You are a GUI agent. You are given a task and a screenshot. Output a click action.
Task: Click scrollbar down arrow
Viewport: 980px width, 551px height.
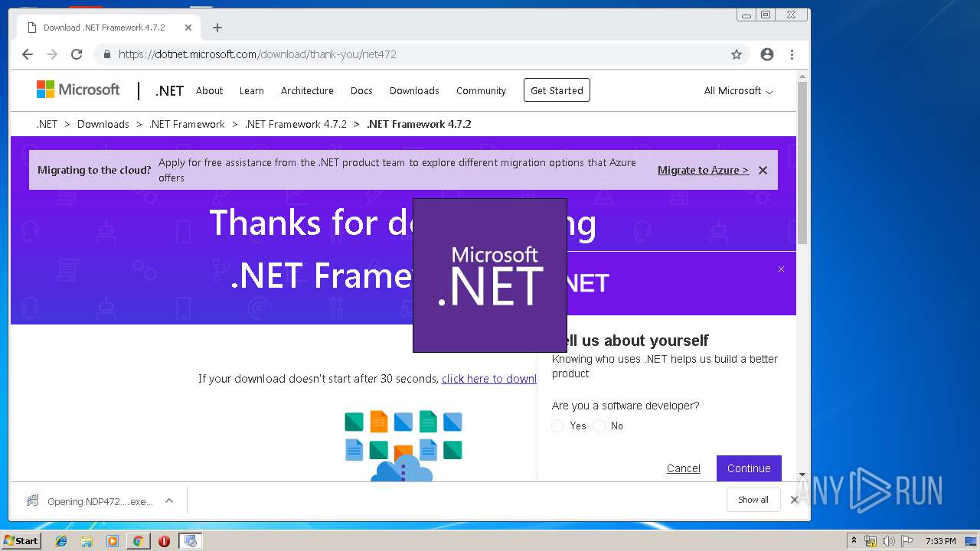point(802,475)
